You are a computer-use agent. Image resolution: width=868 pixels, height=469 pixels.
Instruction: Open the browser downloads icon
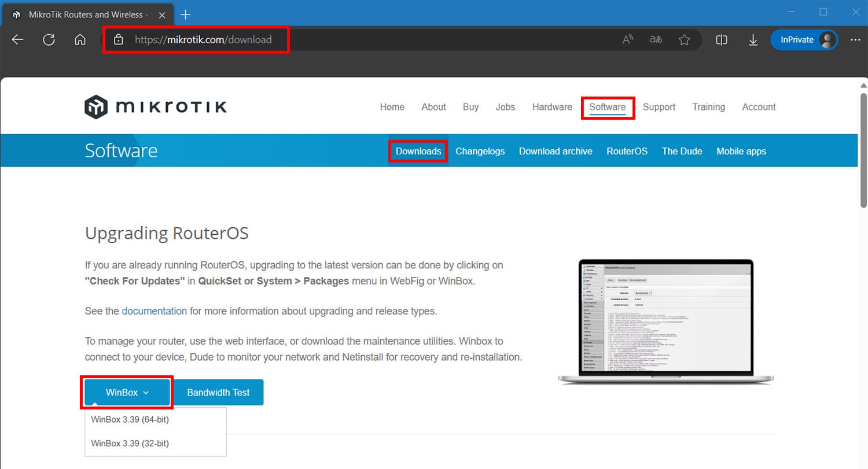click(753, 40)
